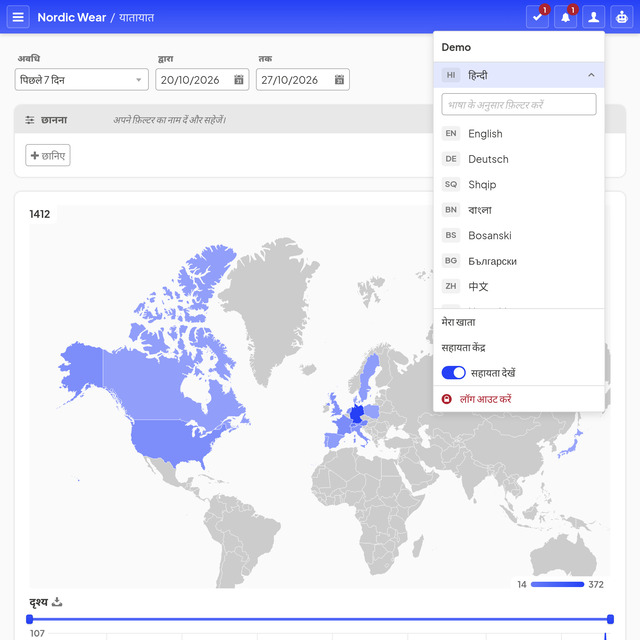
Task: Click लॉग आउट करें to log out
Action: 485,399
